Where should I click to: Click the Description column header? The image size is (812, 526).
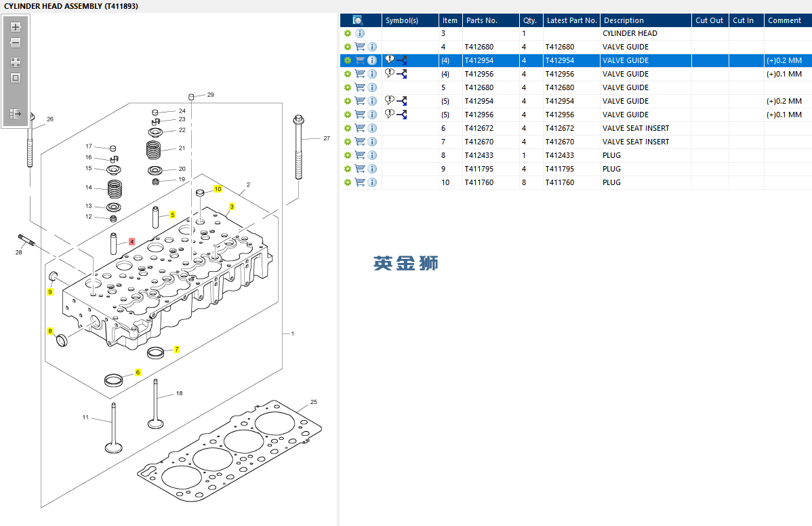624,20
